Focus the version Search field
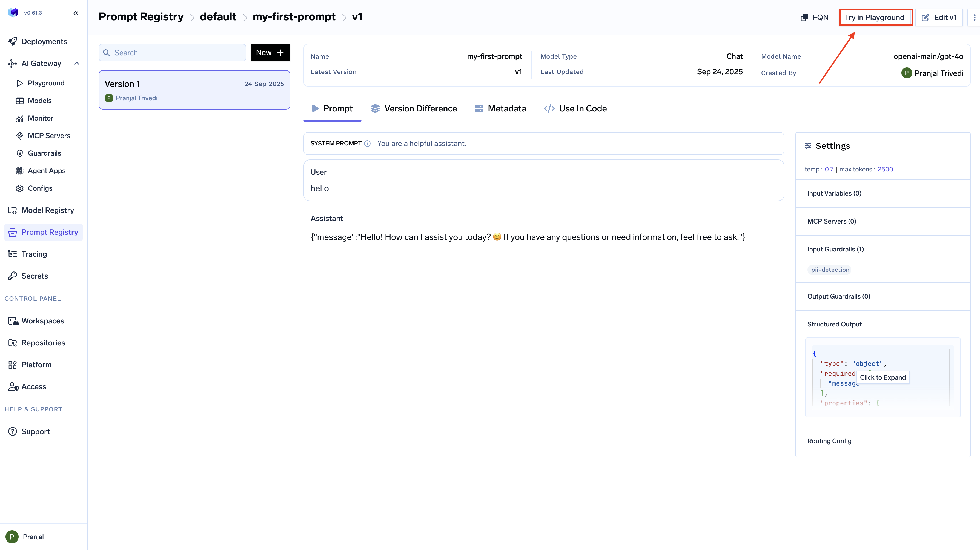The image size is (980, 550). tap(172, 53)
